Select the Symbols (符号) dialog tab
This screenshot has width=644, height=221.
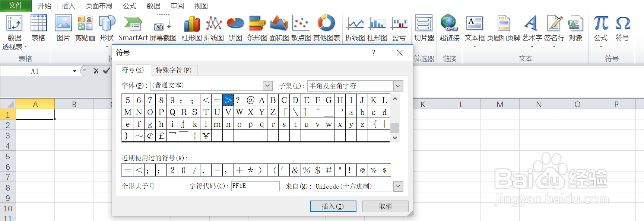tap(133, 70)
